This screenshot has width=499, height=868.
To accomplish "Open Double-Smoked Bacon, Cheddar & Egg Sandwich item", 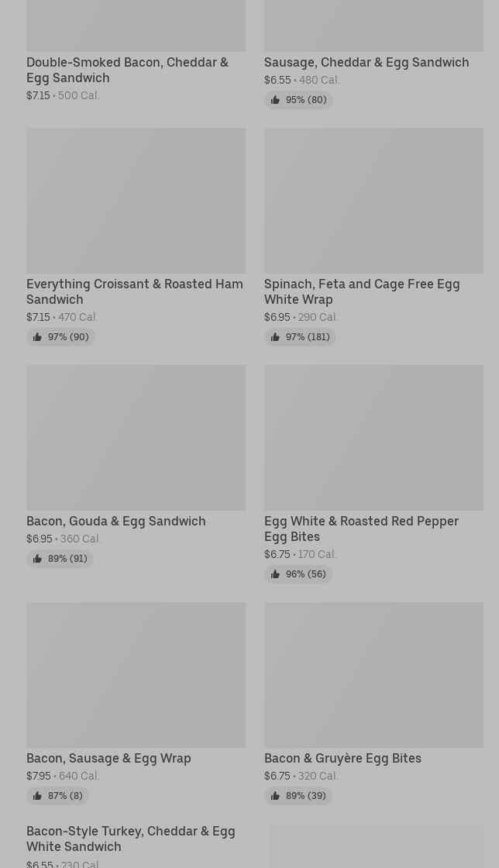I will coord(127,70).
